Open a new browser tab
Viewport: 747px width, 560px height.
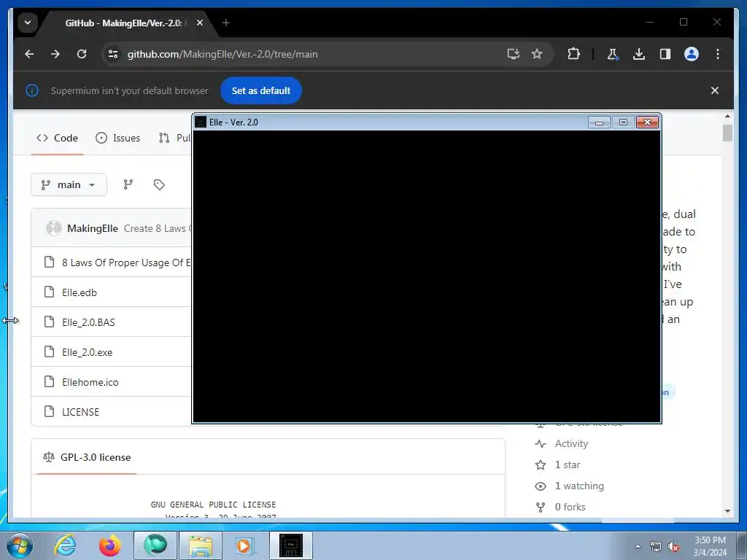pos(226,23)
